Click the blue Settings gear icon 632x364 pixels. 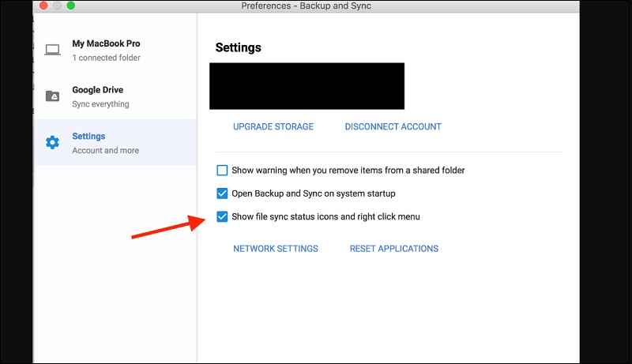click(x=53, y=142)
